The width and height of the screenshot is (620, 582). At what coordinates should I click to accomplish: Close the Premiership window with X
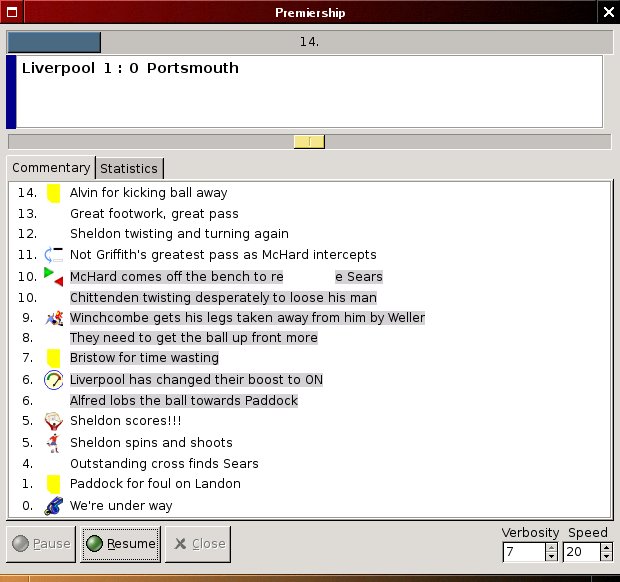[609, 12]
